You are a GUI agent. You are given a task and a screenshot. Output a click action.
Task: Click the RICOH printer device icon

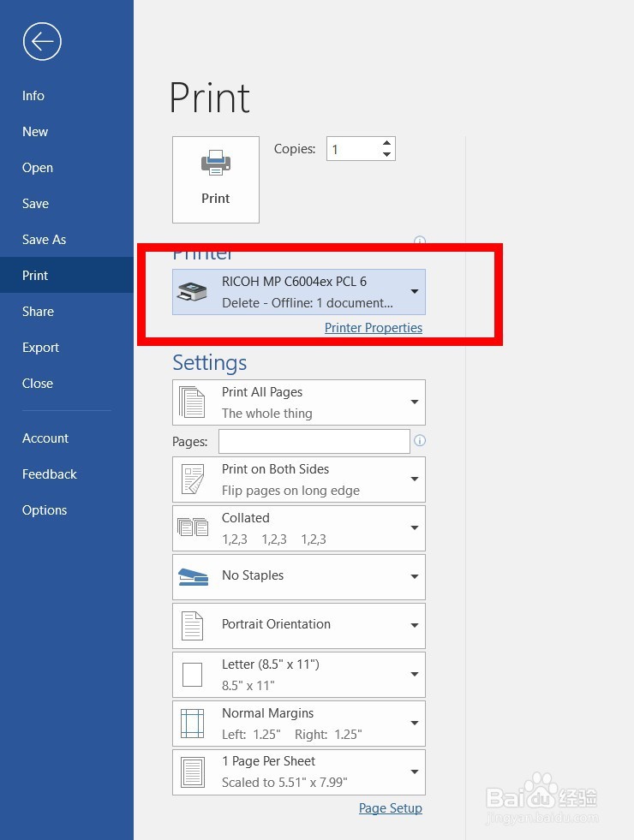[192, 291]
